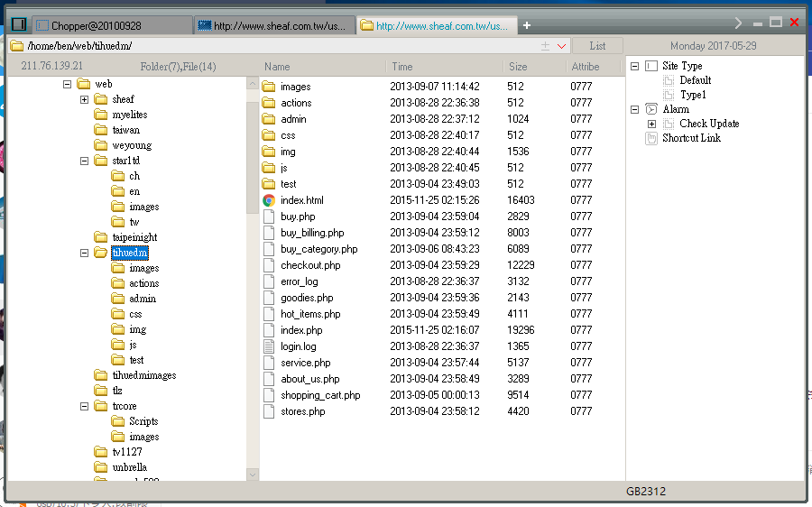This screenshot has height=507, width=812.
Task: Select the tihuedmimages folder in the tree
Action: click(x=144, y=375)
